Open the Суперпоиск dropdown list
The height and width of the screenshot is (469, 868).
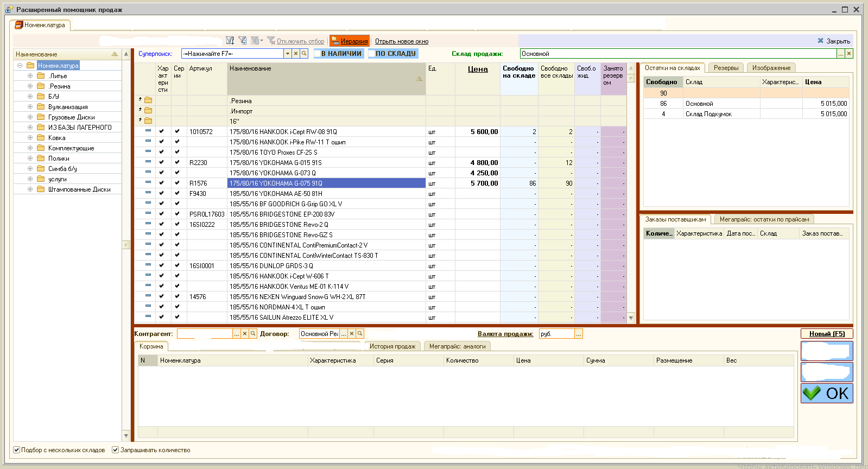coord(288,54)
